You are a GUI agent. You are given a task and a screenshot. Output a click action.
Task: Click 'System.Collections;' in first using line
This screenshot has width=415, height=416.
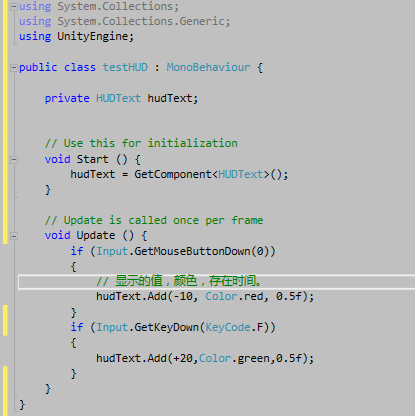(118, 6)
